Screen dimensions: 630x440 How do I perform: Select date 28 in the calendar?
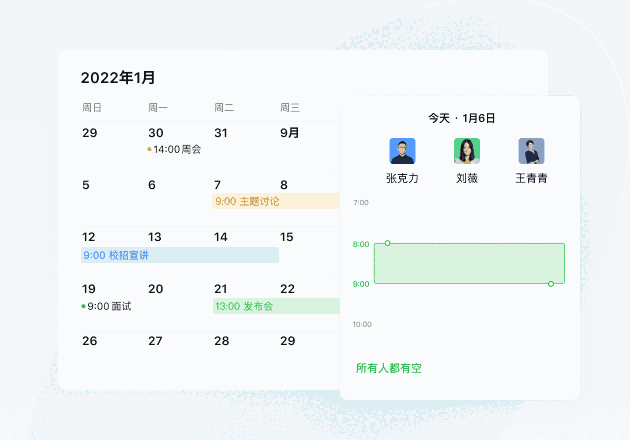(x=221, y=341)
